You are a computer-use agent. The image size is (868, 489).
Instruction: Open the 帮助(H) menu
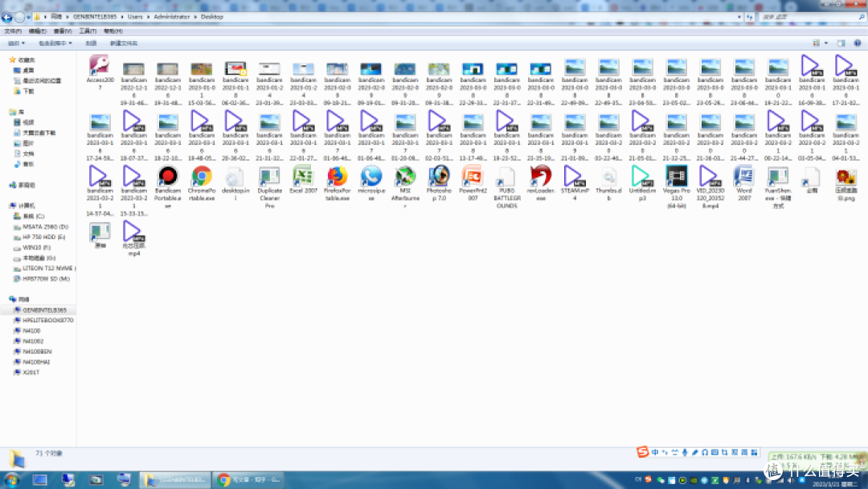[113, 31]
